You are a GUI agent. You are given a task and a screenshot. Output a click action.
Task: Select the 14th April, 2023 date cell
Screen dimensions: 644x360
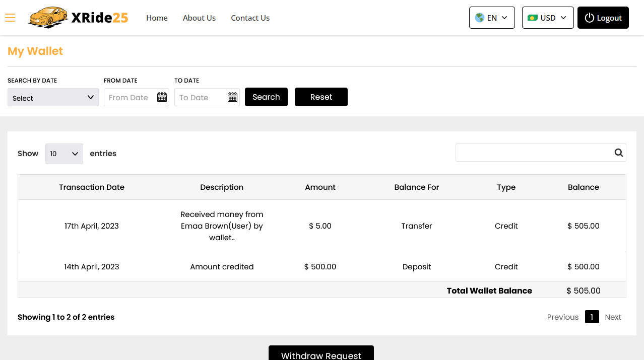coord(92,266)
